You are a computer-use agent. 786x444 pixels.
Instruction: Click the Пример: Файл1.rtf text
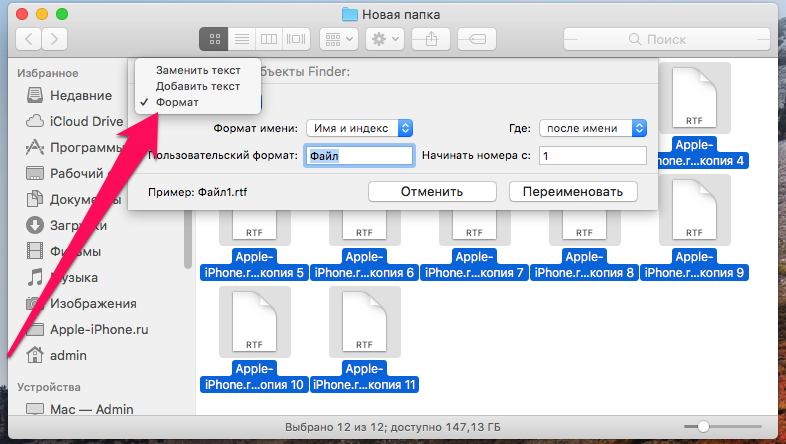198,192
